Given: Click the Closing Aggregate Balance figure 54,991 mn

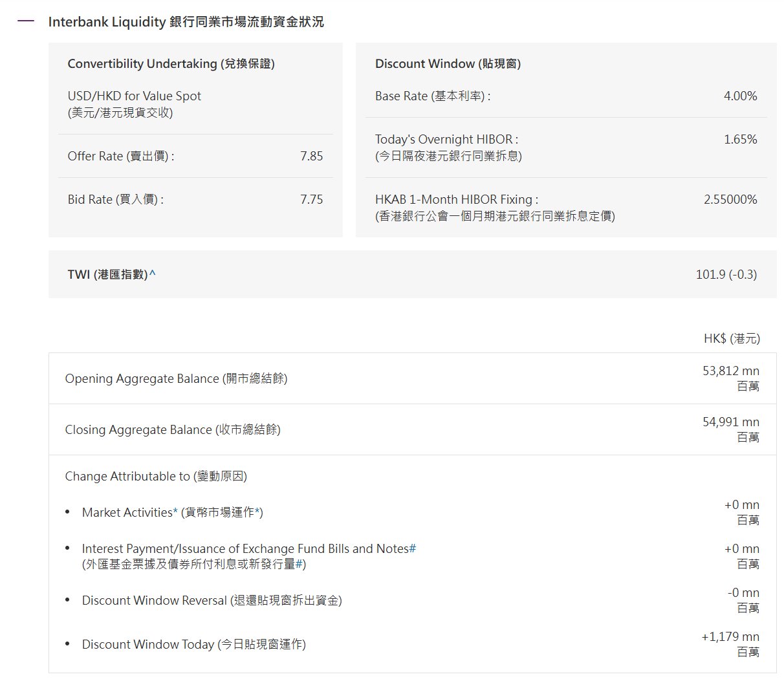Looking at the screenshot, I should tap(730, 421).
